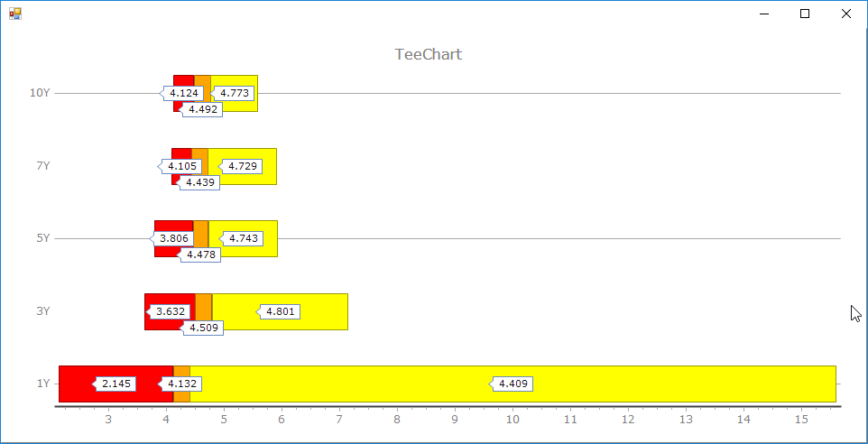Click the 4.743 data label
The height and width of the screenshot is (444, 868).
(x=243, y=238)
